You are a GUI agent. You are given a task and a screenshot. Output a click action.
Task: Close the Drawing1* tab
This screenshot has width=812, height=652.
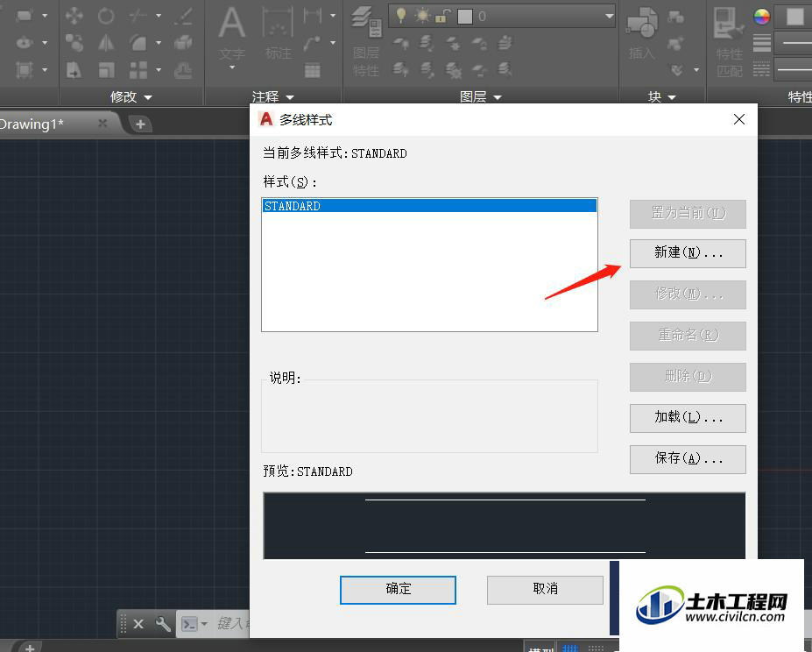tap(102, 124)
